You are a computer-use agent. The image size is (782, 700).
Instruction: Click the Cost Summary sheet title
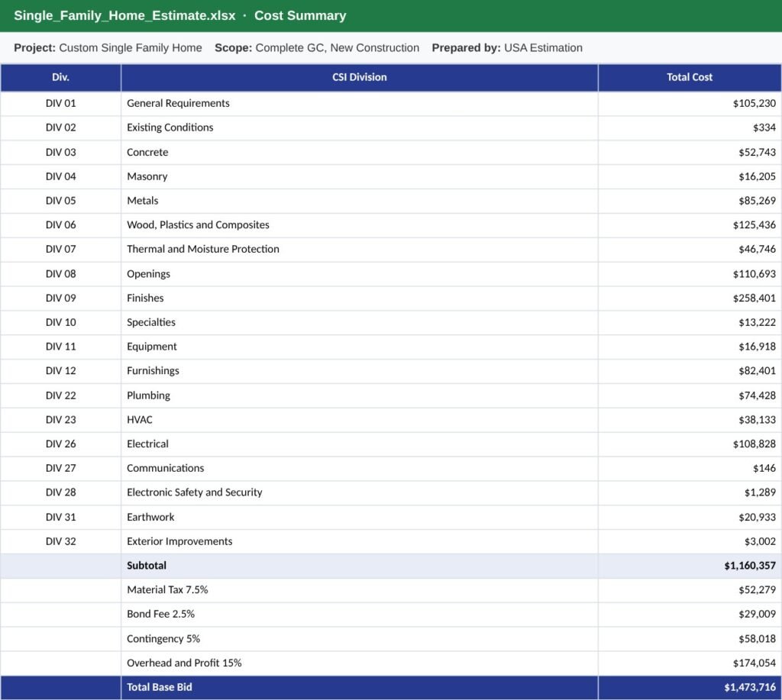coord(300,15)
